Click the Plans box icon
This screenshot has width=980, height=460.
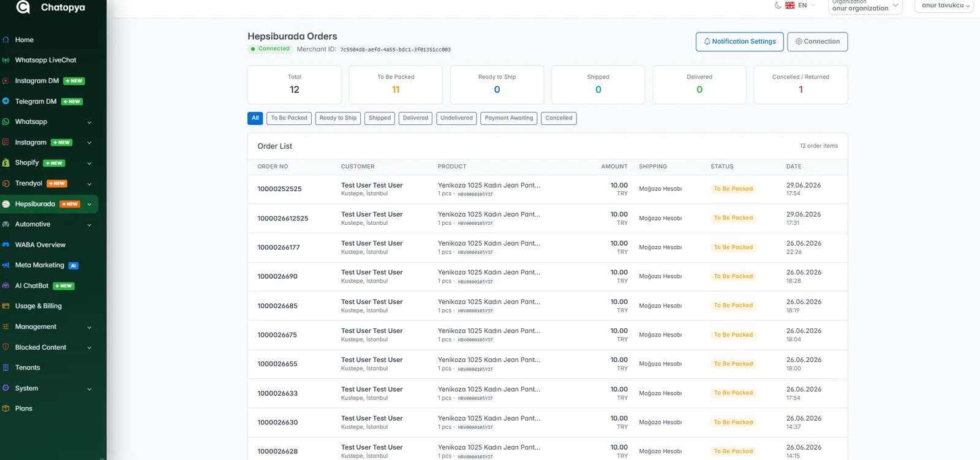tap(6, 409)
